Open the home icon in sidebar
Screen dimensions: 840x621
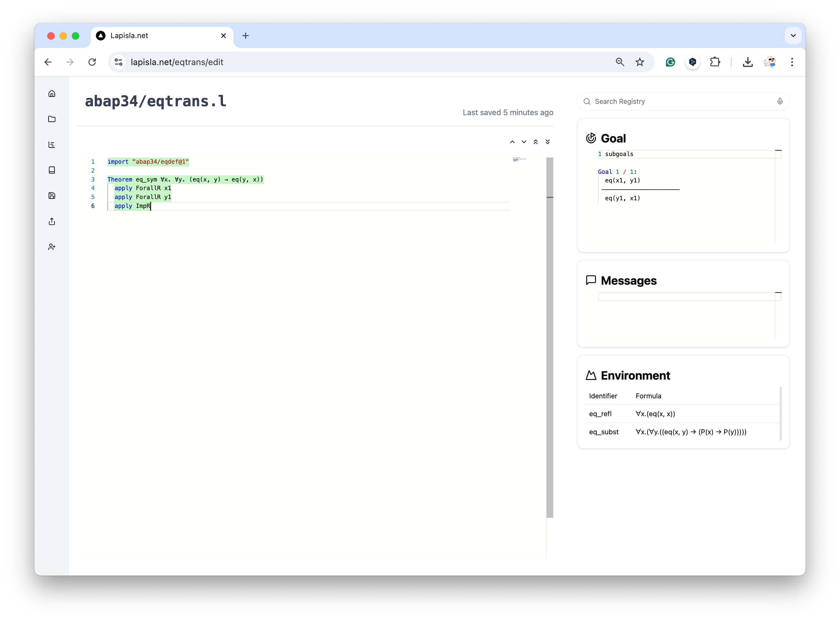[x=52, y=94]
